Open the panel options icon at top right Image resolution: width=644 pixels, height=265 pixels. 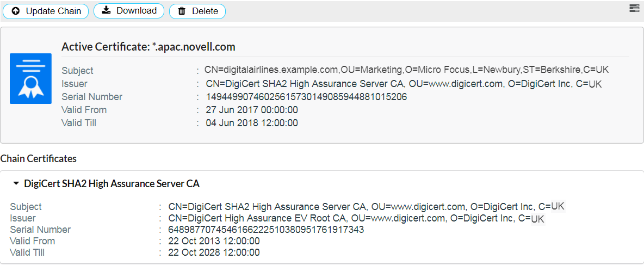pyautogui.click(x=634, y=8)
